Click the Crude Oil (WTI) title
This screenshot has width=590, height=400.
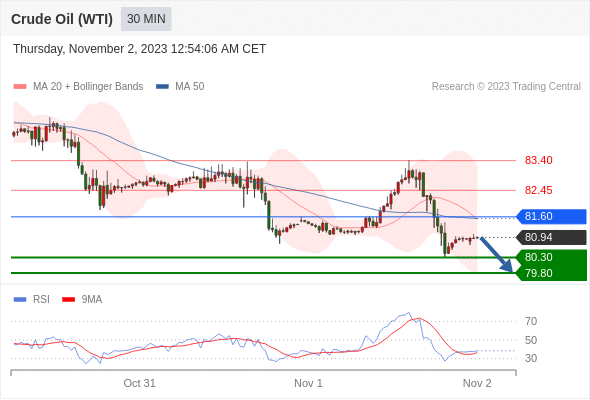[62, 19]
